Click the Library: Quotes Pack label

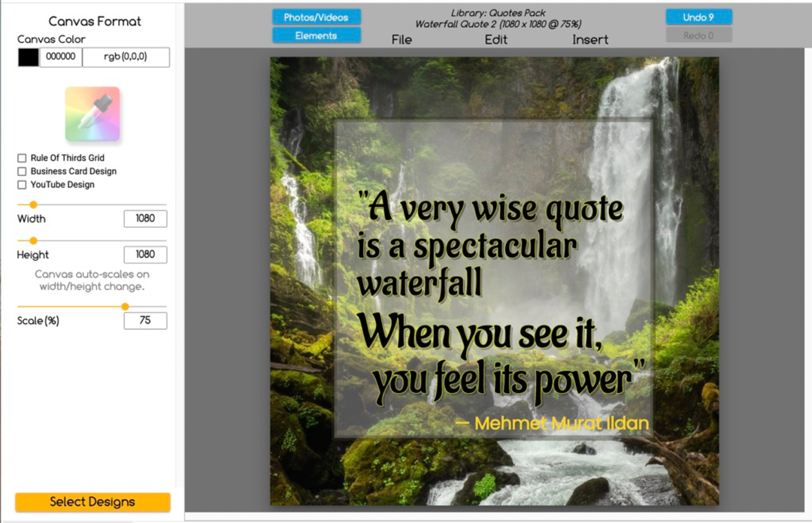tap(498, 13)
